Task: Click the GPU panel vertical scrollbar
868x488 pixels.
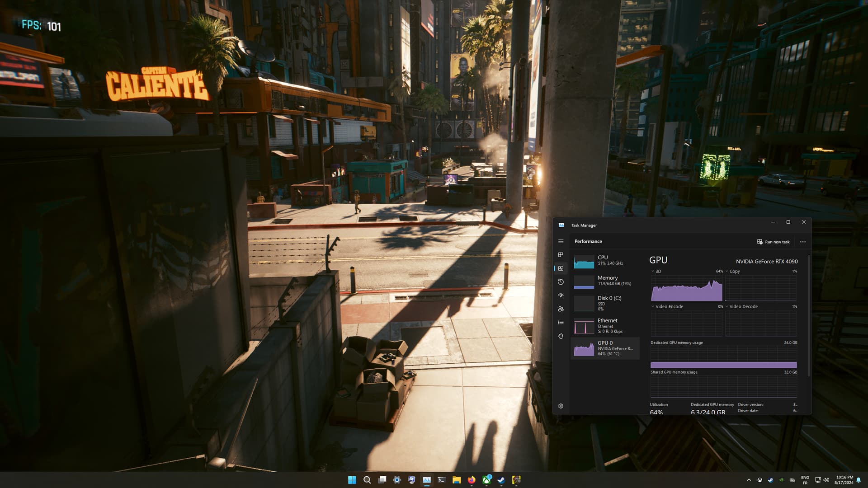Action: click(x=809, y=316)
